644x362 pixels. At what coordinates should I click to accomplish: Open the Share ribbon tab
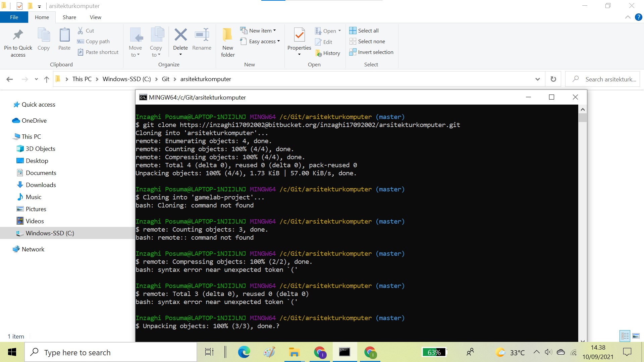click(x=69, y=17)
